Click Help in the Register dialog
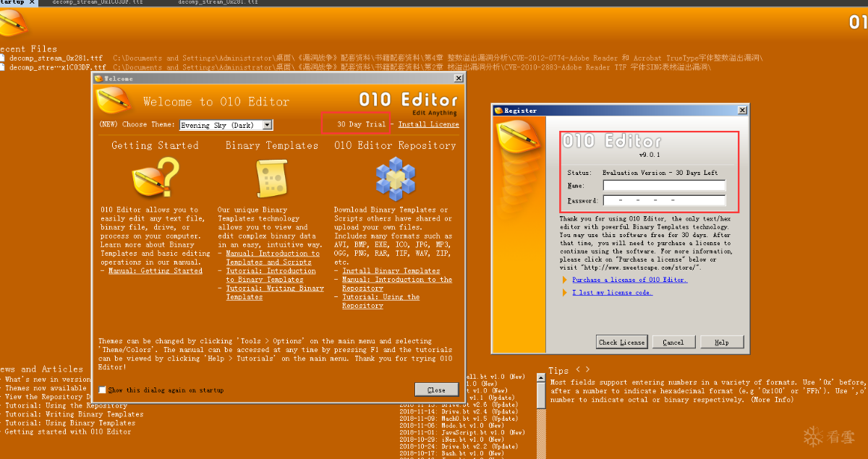868x459 pixels. click(721, 342)
